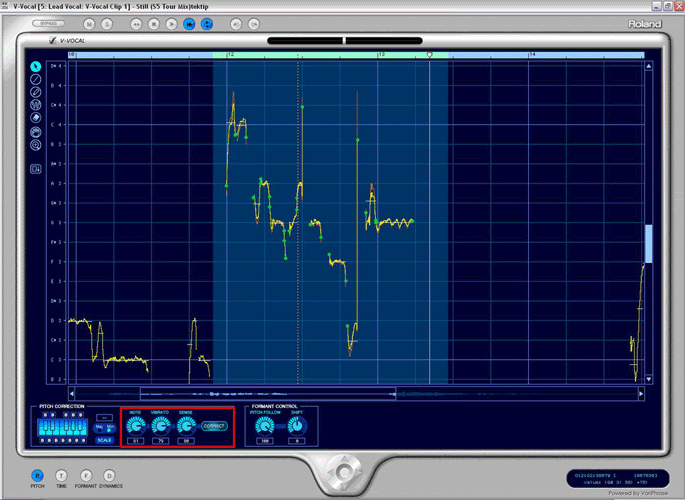Select the Min scale radio button
685x500 pixels.
(x=110, y=428)
